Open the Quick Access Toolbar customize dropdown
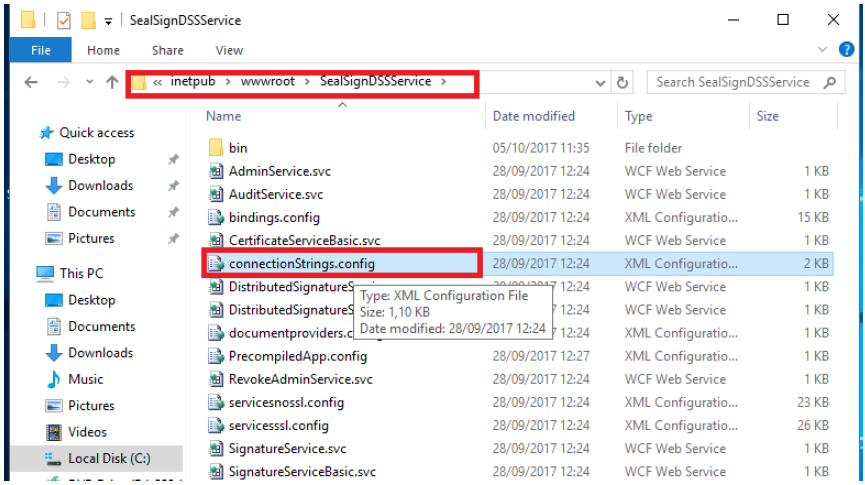865x485 pixels. [107, 21]
